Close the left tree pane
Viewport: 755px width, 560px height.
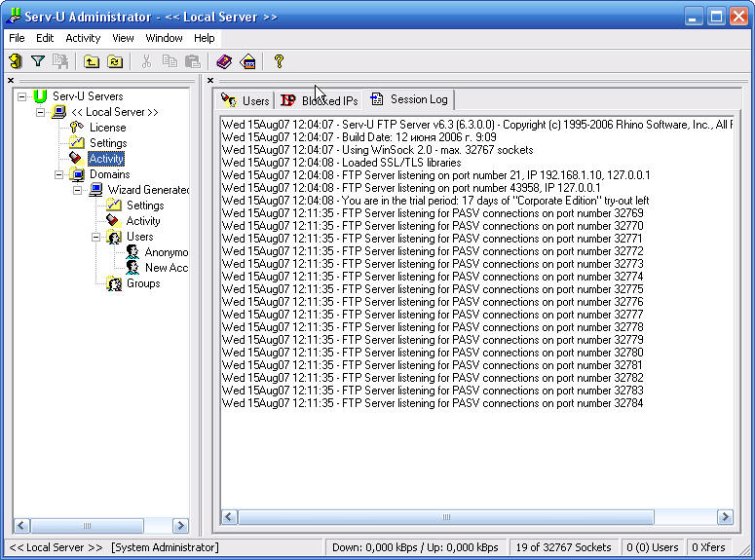pyautogui.click(x=11, y=81)
